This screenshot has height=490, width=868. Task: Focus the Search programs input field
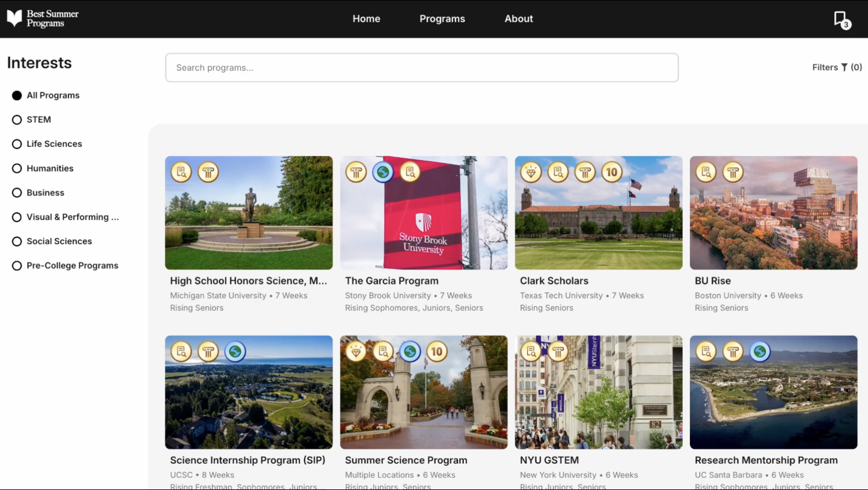coord(422,67)
